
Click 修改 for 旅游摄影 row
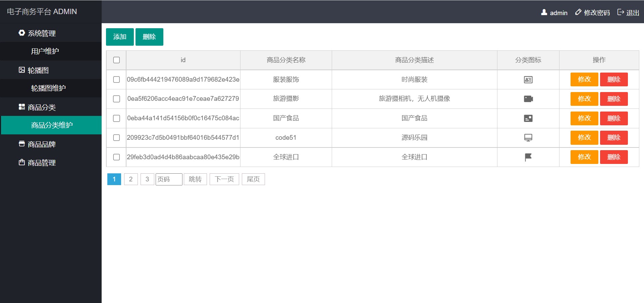[584, 99]
